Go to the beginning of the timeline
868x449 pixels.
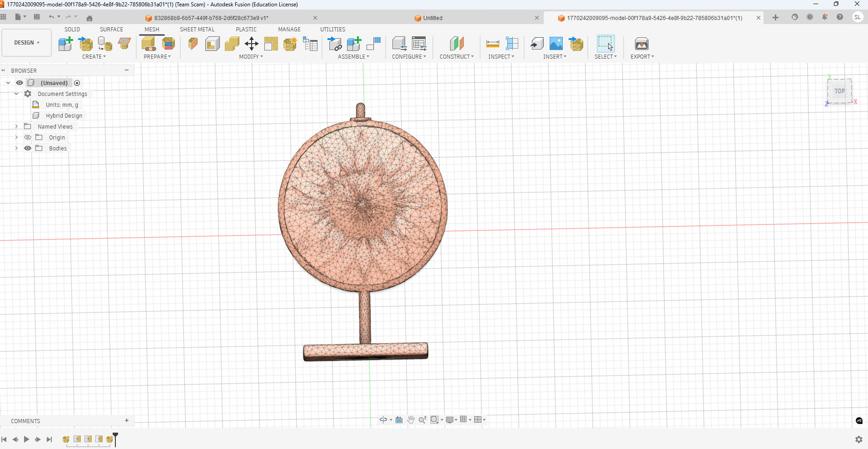4,439
